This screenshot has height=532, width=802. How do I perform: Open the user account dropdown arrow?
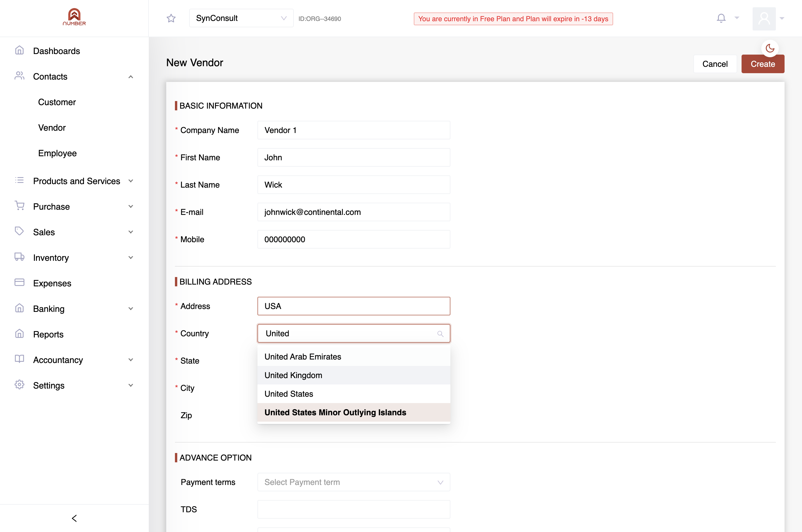[x=782, y=19]
